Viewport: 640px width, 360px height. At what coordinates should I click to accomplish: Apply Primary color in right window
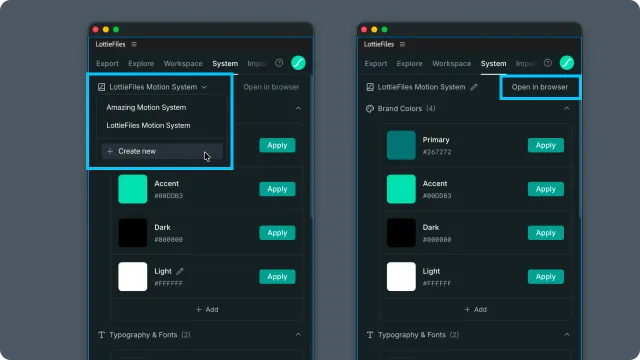(x=546, y=145)
